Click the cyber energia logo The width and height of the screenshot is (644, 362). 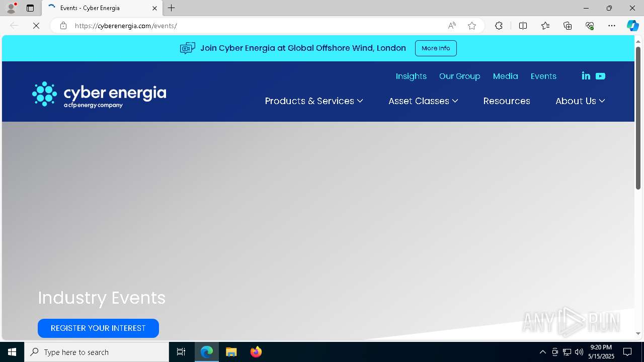(99, 95)
